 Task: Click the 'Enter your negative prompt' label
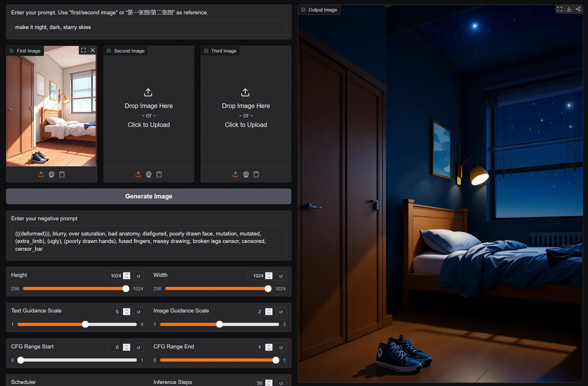44,219
